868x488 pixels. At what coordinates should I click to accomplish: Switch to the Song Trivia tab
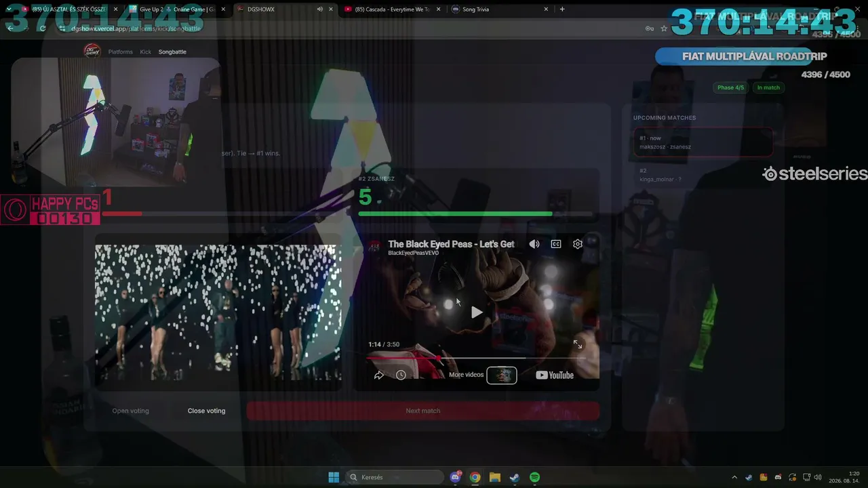coord(499,9)
